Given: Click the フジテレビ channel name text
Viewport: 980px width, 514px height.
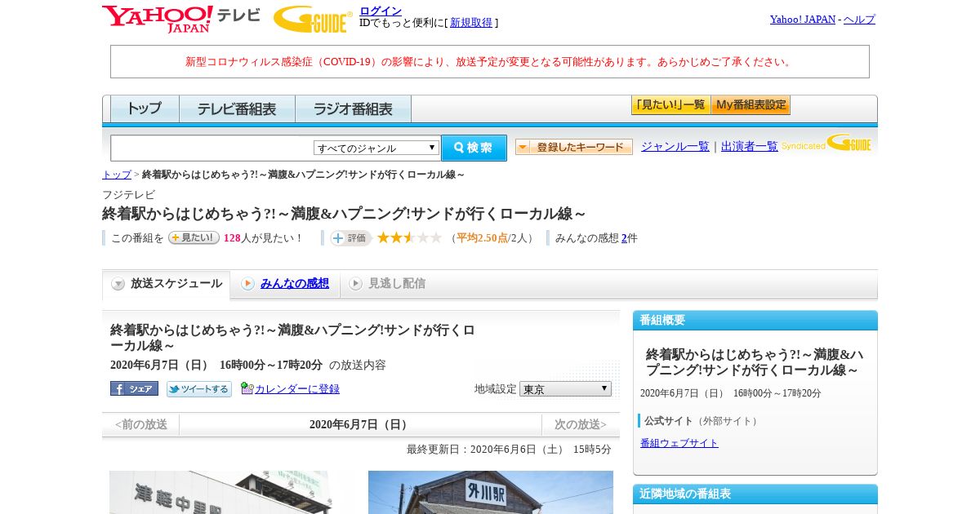Looking at the screenshot, I should [x=128, y=194].
